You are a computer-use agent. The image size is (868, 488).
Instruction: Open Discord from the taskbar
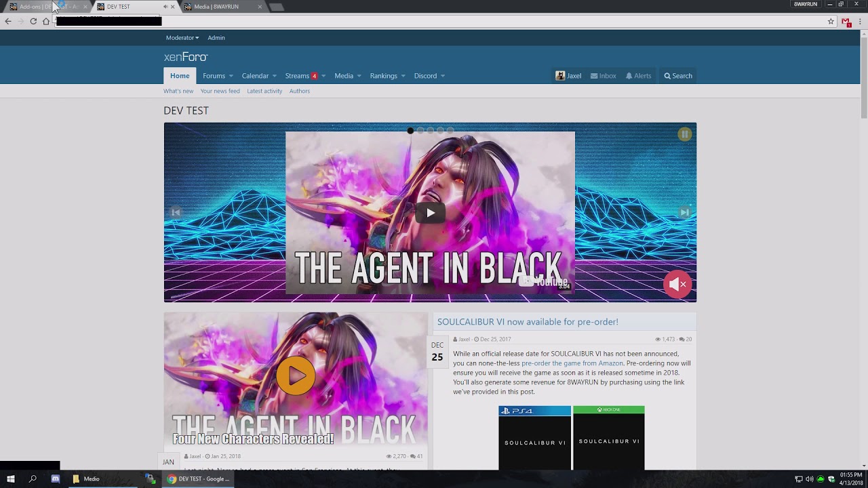click(56, 479)
